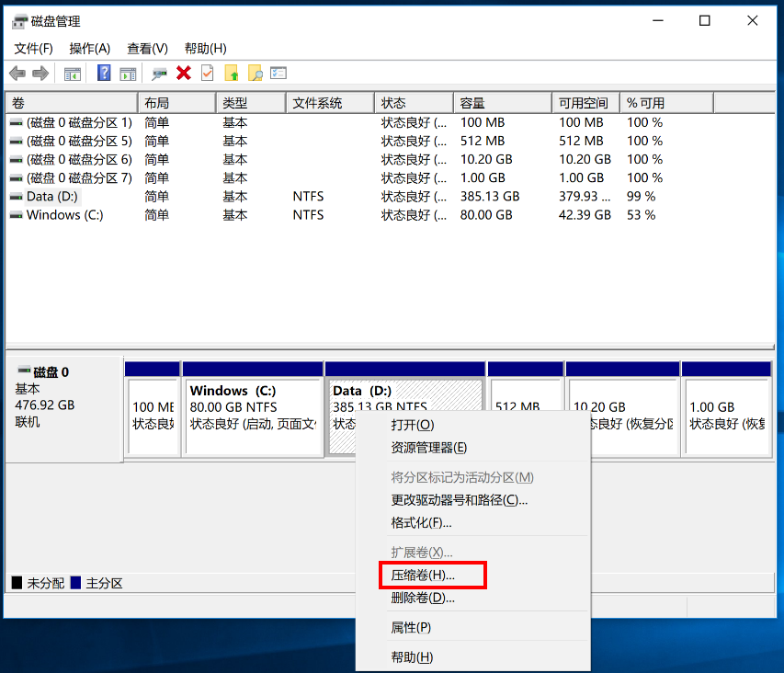Click the show/hide console tree icon
784x673 pixels.
tap(72, 74)
